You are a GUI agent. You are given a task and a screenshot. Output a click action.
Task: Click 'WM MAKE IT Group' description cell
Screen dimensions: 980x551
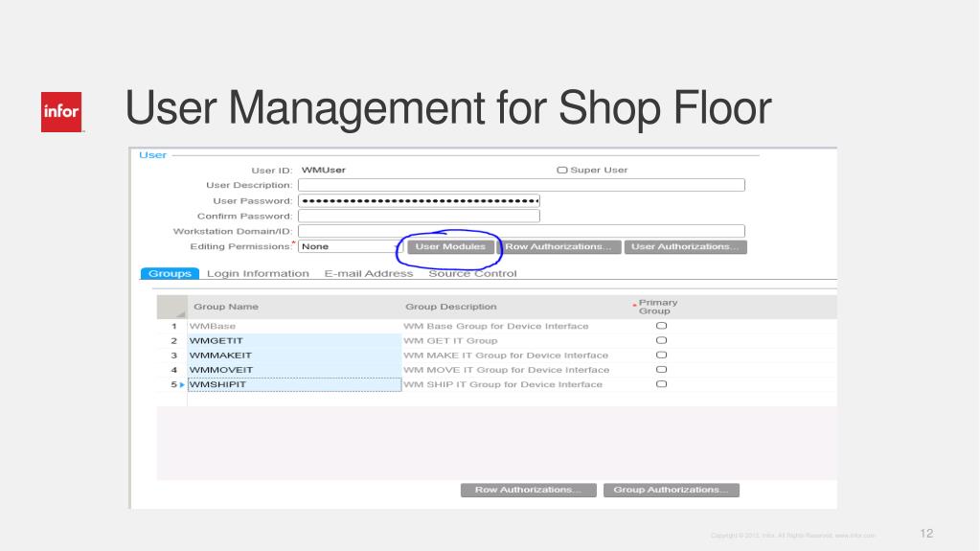click(506, 356)
